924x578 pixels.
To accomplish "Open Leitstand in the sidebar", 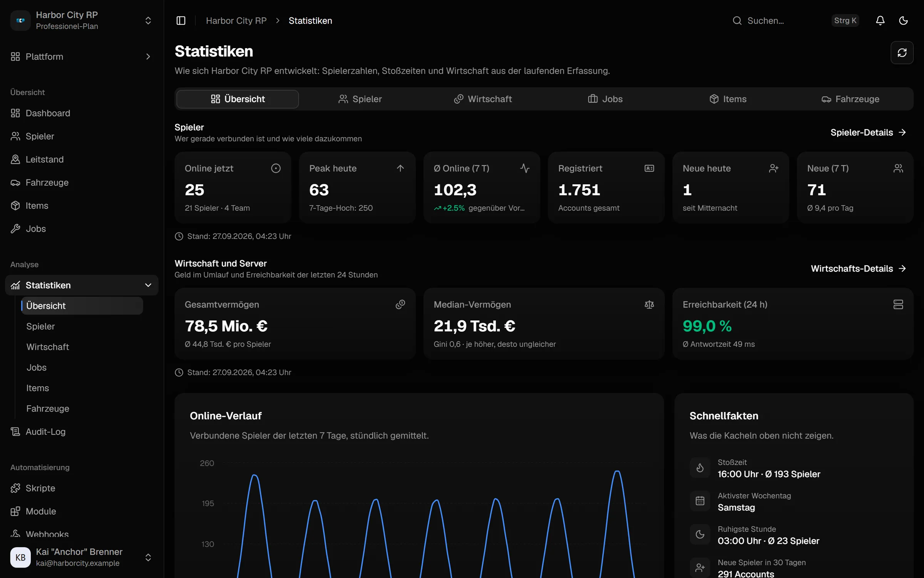I will pos(82,159).
